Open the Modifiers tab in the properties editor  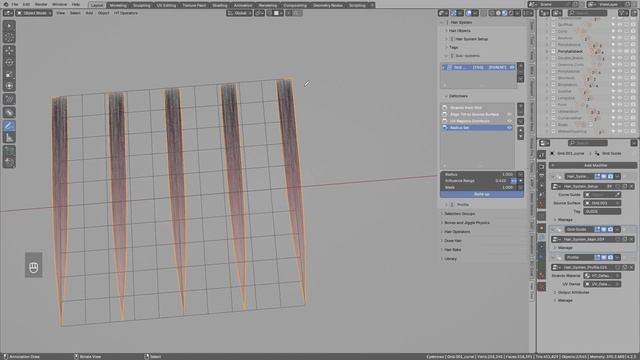(542, 238)
